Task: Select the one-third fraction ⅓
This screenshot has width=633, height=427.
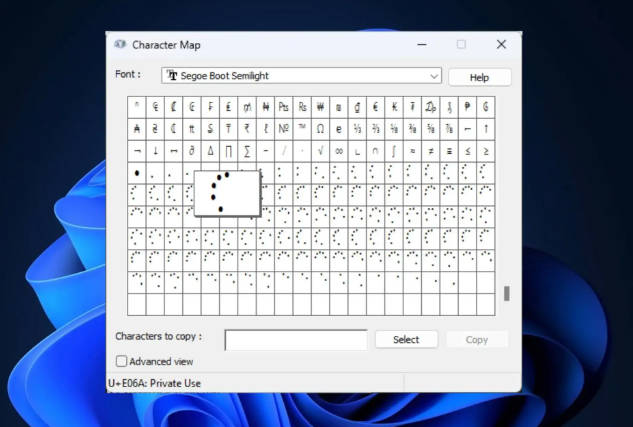Action: point(357,129)
